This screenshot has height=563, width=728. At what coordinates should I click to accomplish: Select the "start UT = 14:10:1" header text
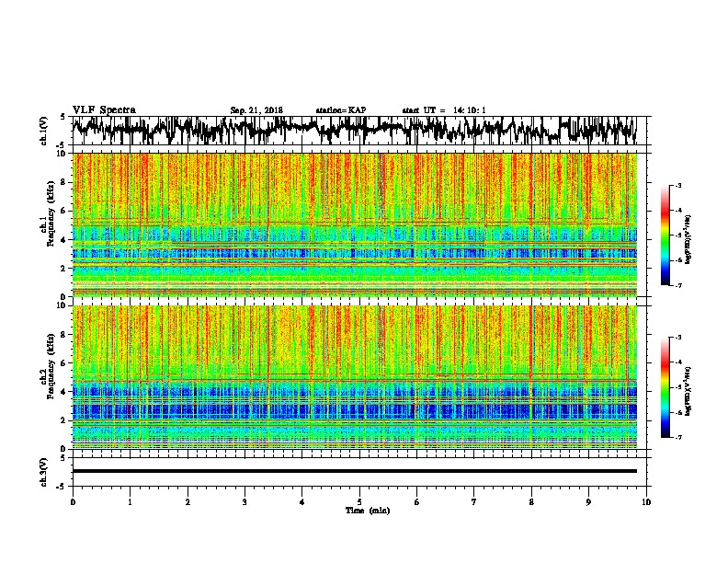(444, 110)
